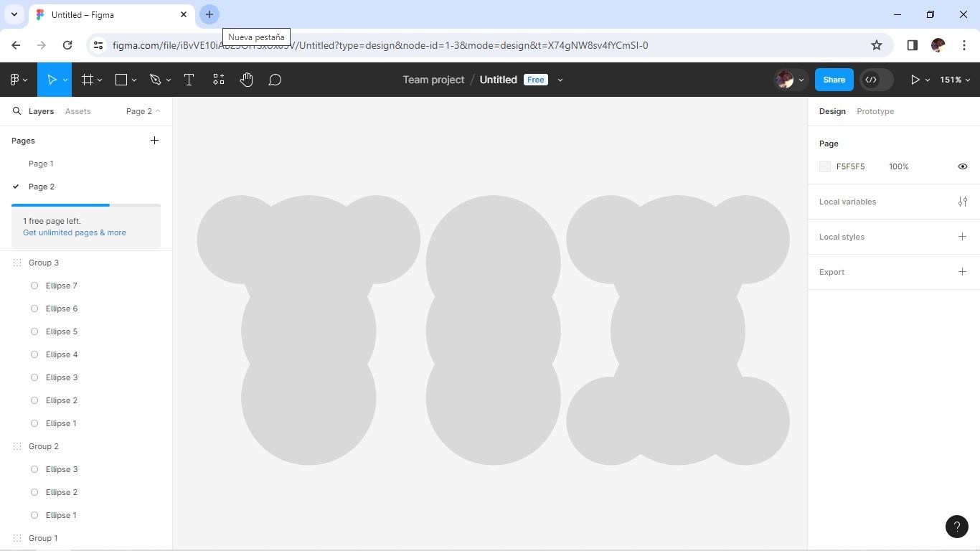Open Get unlimited pages & more link
This screenshot has height=551, width=980.
pos(74,232)
